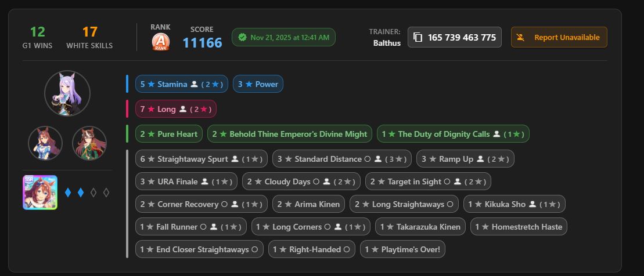Click the 3 star Standard Distance skill
The width and height of the screenshot is (644, 276).
click(341, 159)
